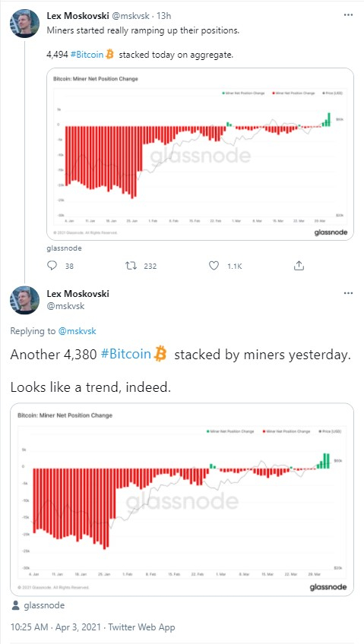This screenshot has width=364, height=644.
Task: Click Lex Moskovski's top avatar photo
Action: (x=24, y=24)
